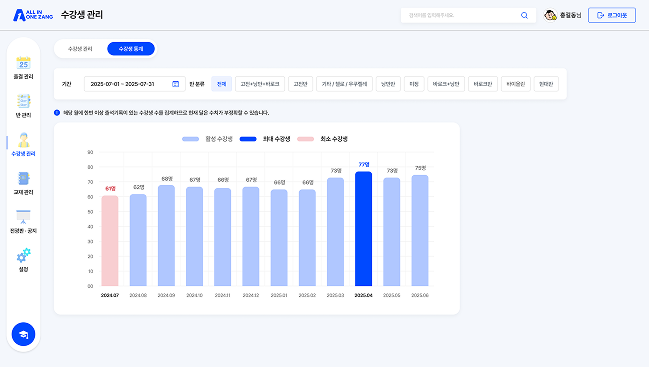The width and height of the screenshot is (649, 367).
Task: Open the calendar icon in date range field
Action: point(175,84)
